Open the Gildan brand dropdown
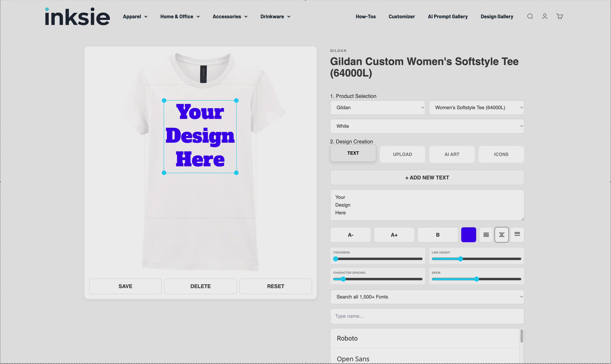The height and width of the screenshot is (364, 611). [377, 107]
